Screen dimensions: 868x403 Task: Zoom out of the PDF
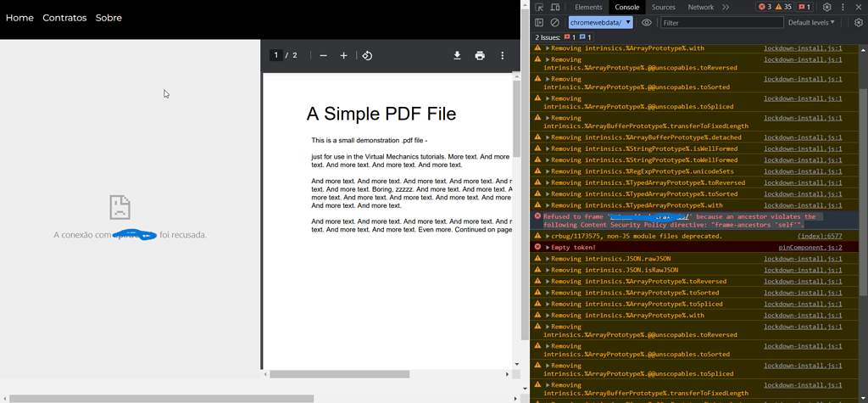[324, 56]
